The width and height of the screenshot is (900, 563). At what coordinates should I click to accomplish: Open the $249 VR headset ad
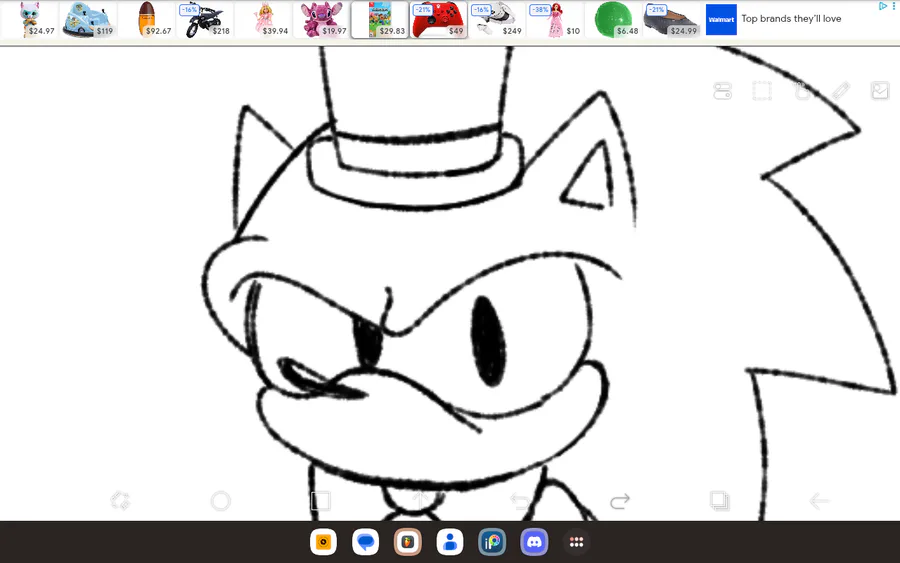point(496,20)
